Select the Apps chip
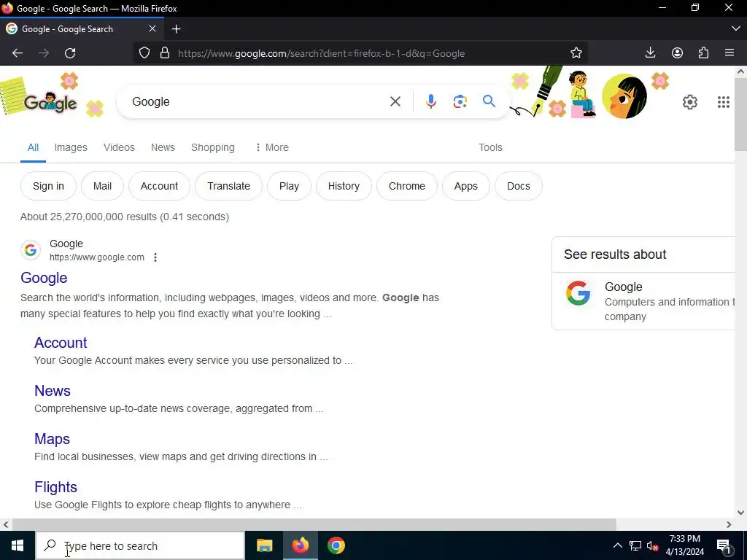The width and height of the screenshot is (747, 560). tap(466, 186)
